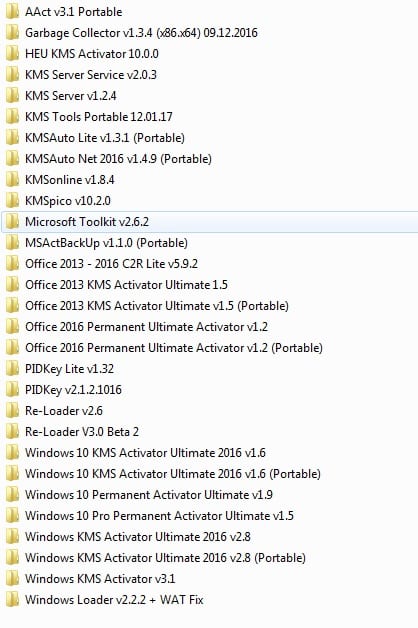Click folder icon of PIDKey Lite v1.32

[x=12, y=368]
